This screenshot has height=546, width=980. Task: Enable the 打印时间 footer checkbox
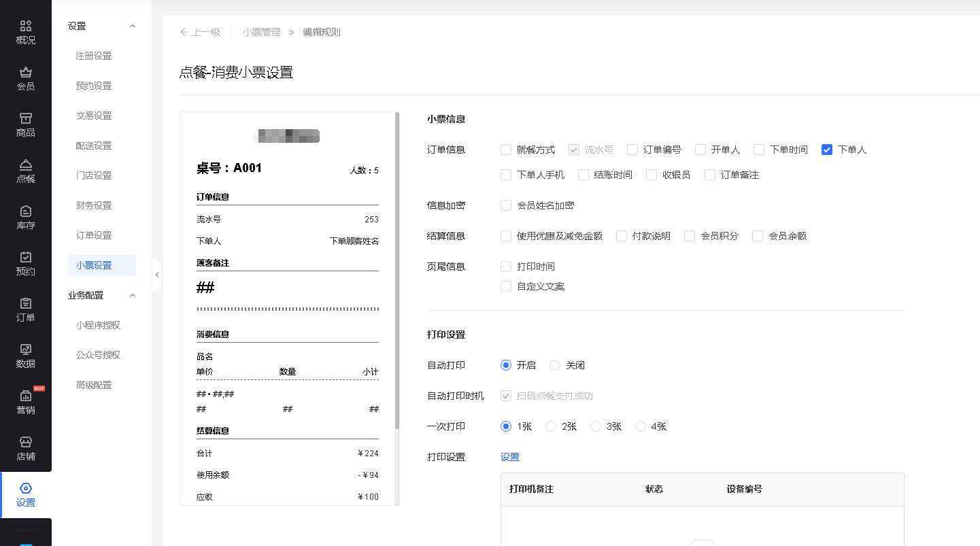(x=506, y=267)
